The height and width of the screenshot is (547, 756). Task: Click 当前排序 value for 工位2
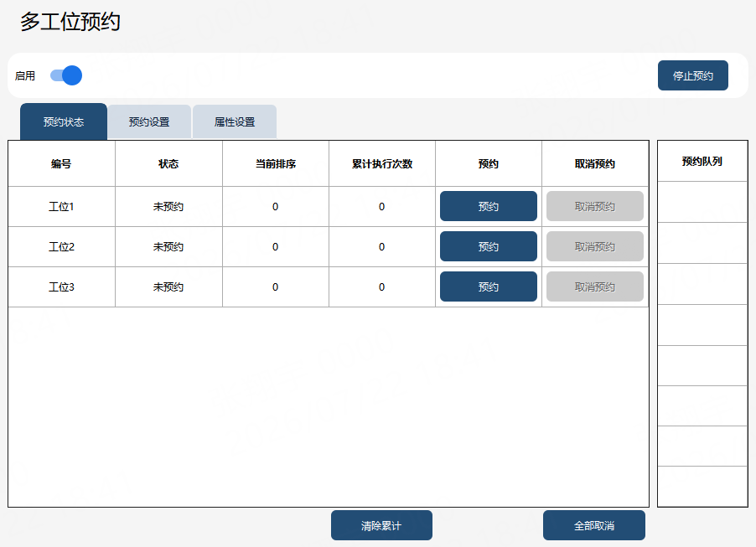coord(275,247)
